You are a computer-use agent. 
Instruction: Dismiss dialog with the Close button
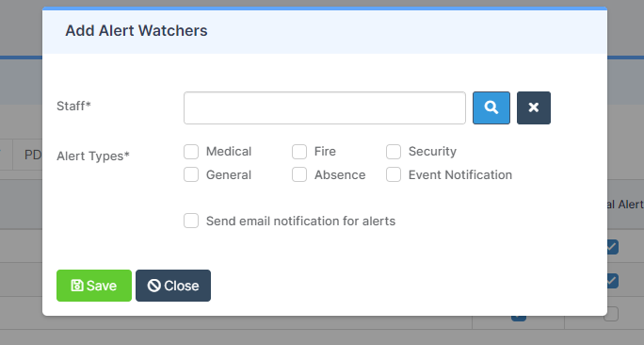click(x=173, y=286)
